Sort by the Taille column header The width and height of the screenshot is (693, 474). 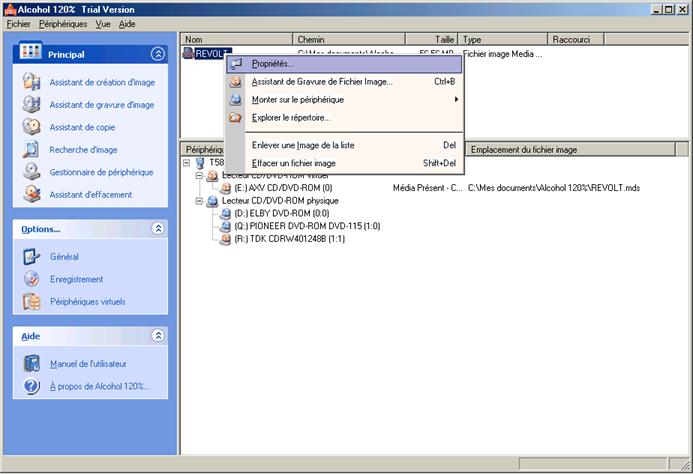click(x=432, y=39)
